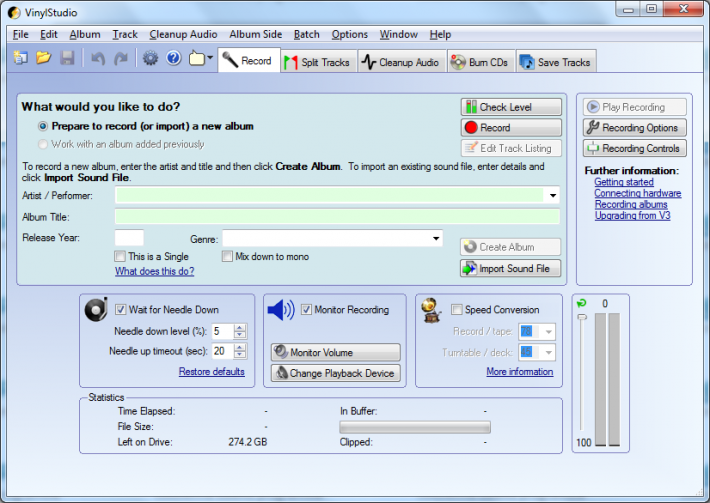
Task: Click the blue speaker icon
Action: point(281,310)
